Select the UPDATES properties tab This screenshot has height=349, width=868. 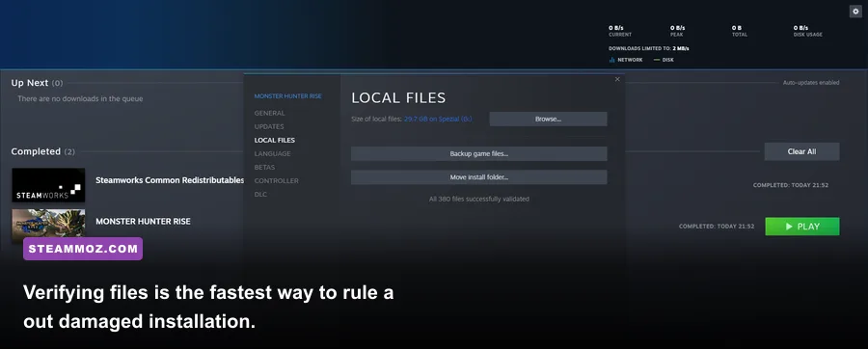click(269, 126)
